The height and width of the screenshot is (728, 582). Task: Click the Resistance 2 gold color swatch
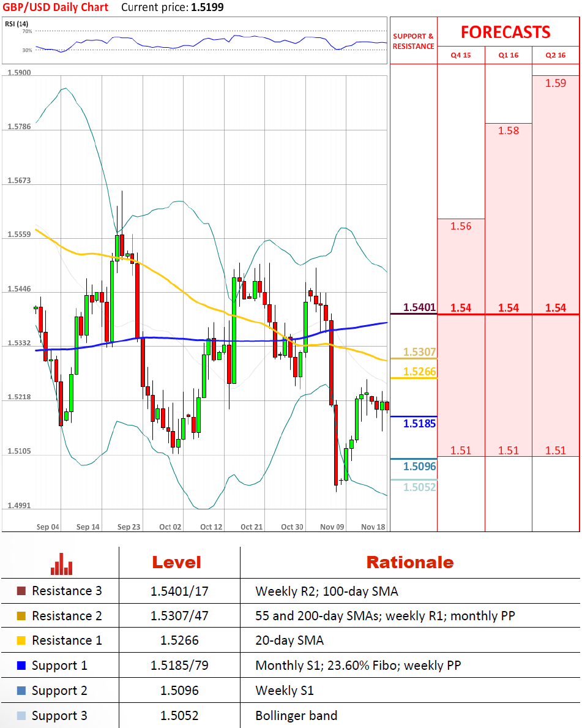click(21, 616)
